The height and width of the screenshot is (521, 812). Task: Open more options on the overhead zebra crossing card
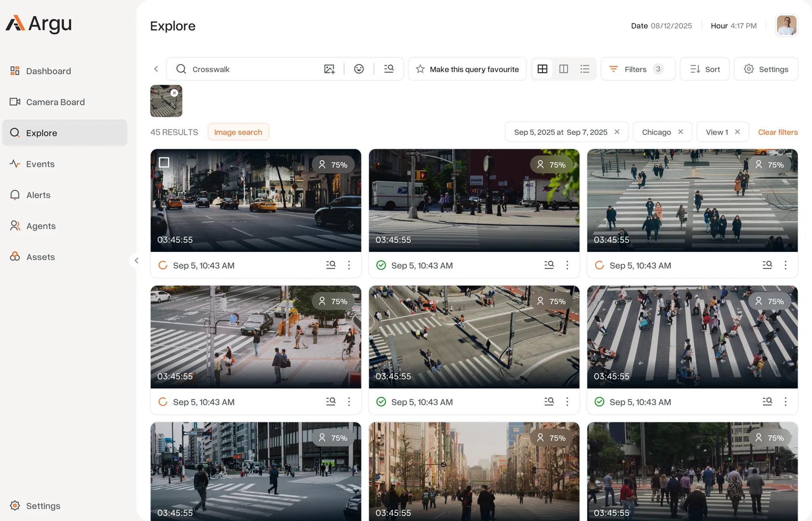(785, 265)
